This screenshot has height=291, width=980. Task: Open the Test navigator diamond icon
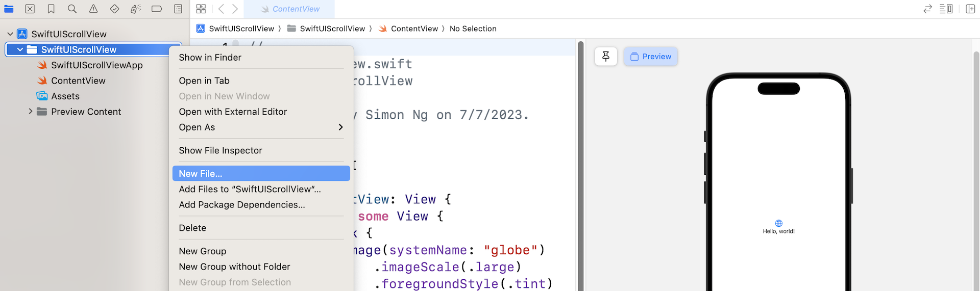click(x=114, y=9)
